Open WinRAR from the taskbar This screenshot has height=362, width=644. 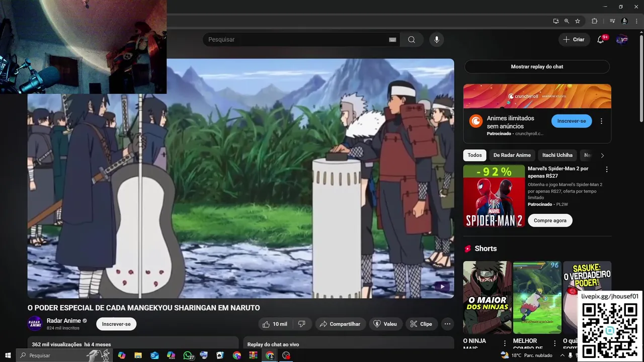click(x=253, y=355)
